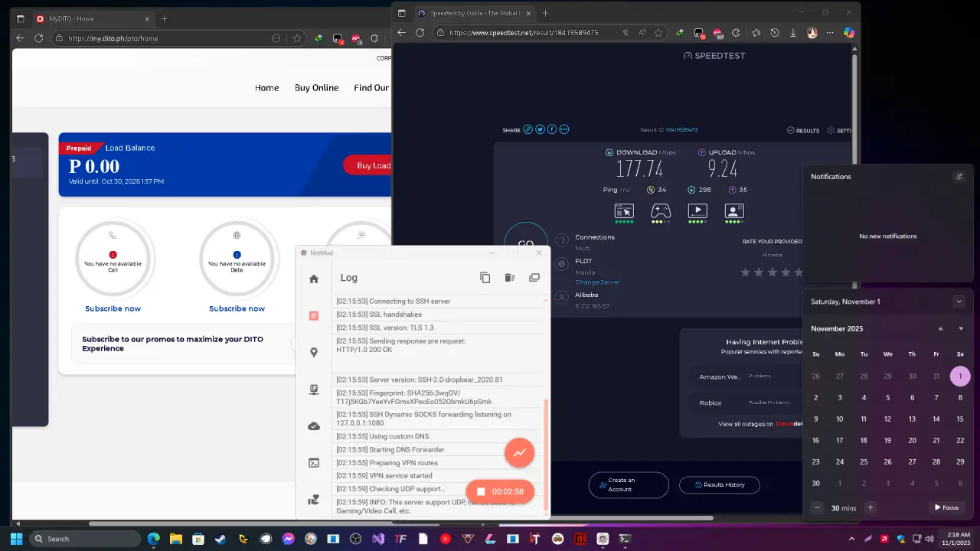Go to next month in calendar

point(961,329)
